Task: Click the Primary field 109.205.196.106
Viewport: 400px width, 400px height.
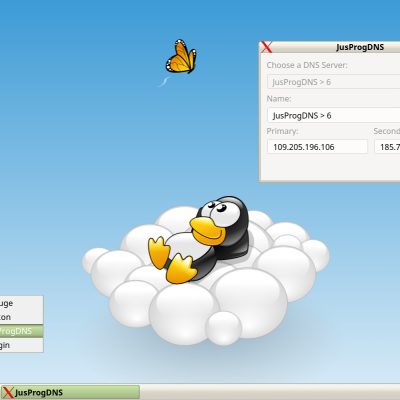Action: pyautogui.click(x=317, y=147)
